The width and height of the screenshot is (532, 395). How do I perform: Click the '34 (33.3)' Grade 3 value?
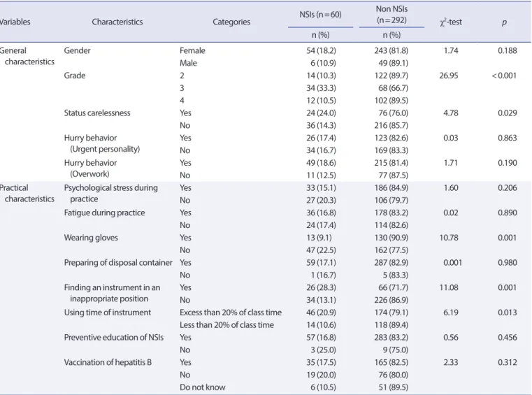pyautogui.click(x=321, y=88)
